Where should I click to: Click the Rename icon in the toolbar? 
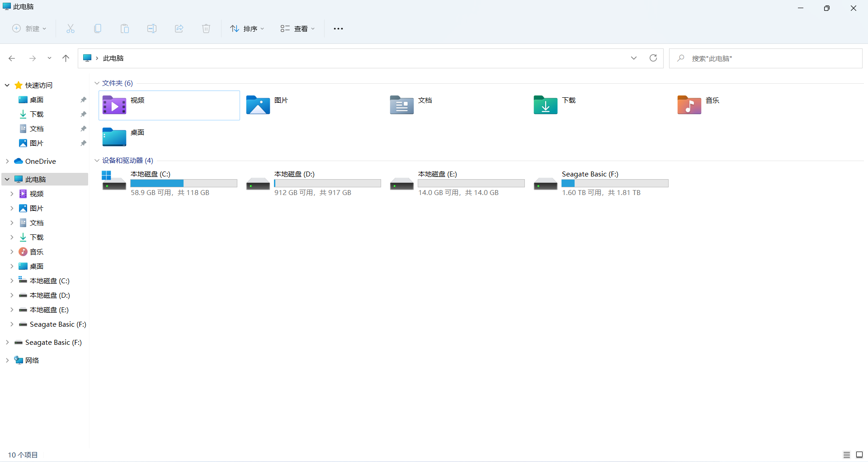[152, 29]
